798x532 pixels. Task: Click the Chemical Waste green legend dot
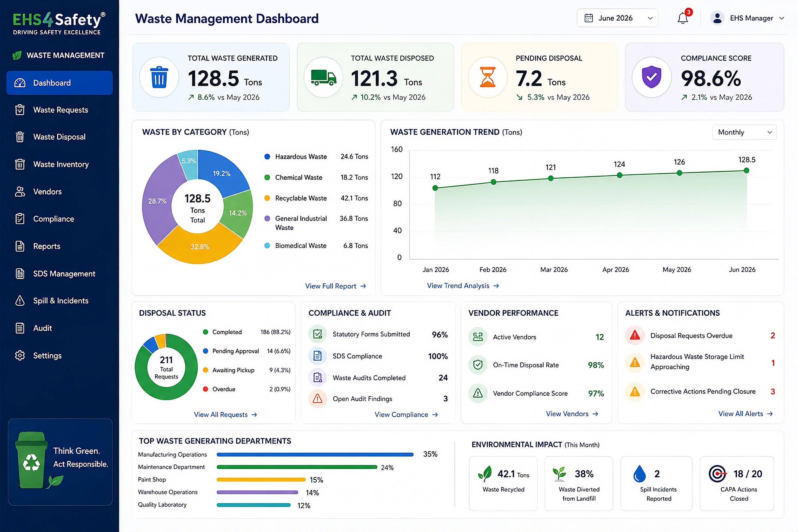(267, 177)
